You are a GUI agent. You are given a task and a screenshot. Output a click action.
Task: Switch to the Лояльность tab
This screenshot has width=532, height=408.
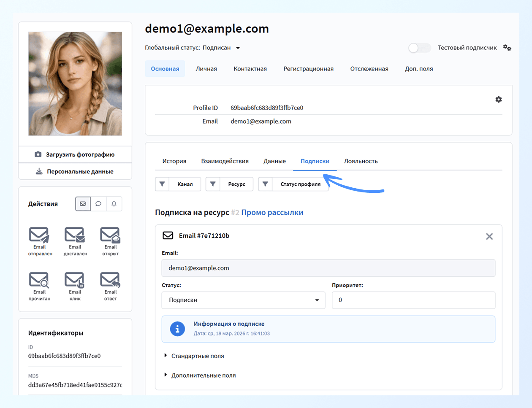click(361, 161)
